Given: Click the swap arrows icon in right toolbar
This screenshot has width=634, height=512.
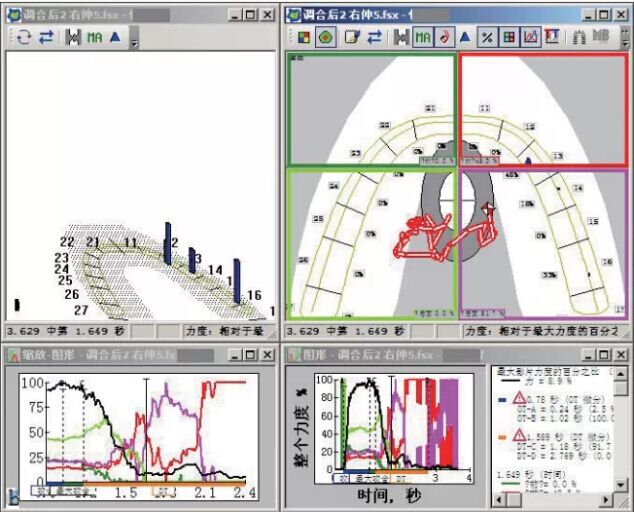Looking at the screenshot, I should [x=374, y=37].
